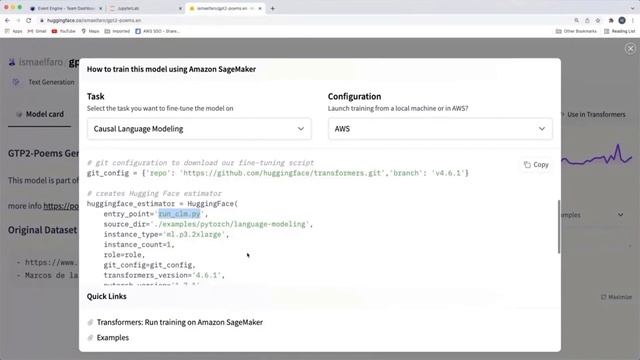Open the Gmail bookmark
Viewport: 640px width, 360px height.
point(37,31)
